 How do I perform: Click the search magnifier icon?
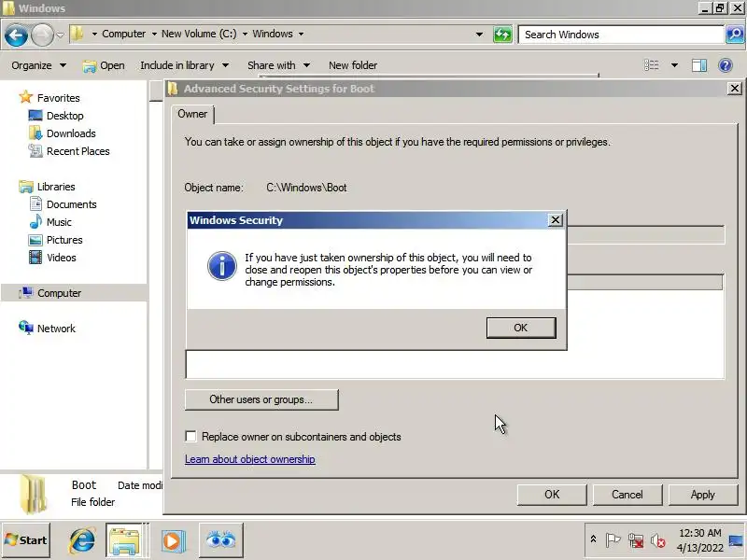(x=735, y=35)
